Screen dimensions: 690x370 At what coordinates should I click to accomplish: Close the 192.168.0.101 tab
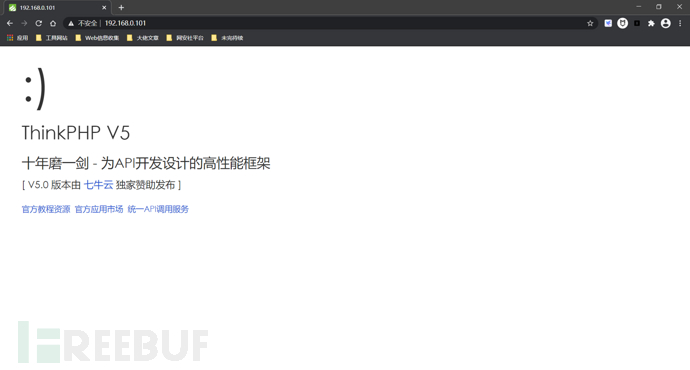(104, 7)
